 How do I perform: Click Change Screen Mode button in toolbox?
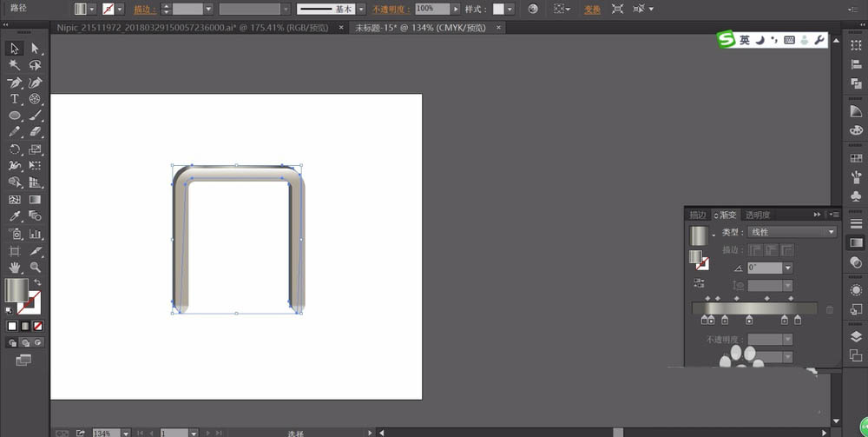pyautogui.click(x=23, y=361)
